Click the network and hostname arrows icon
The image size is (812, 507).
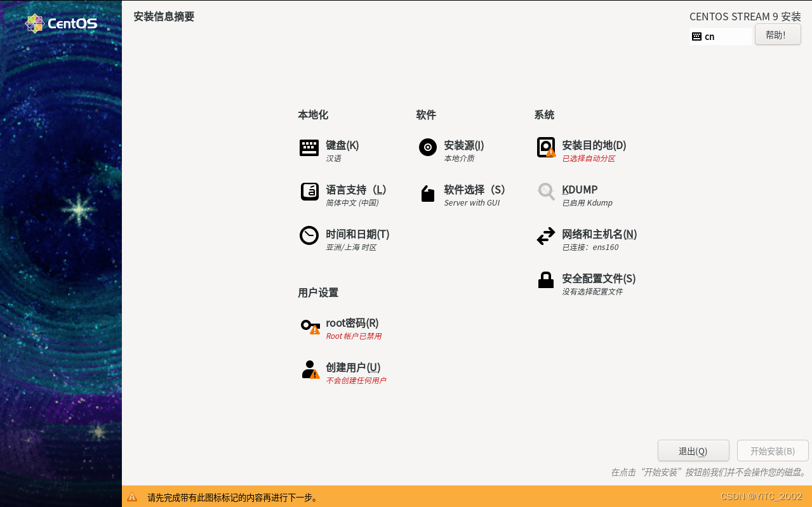546,236
